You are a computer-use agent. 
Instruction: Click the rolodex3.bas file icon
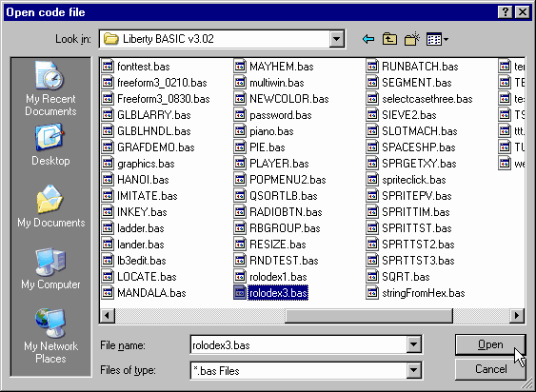tap(240, 293)
